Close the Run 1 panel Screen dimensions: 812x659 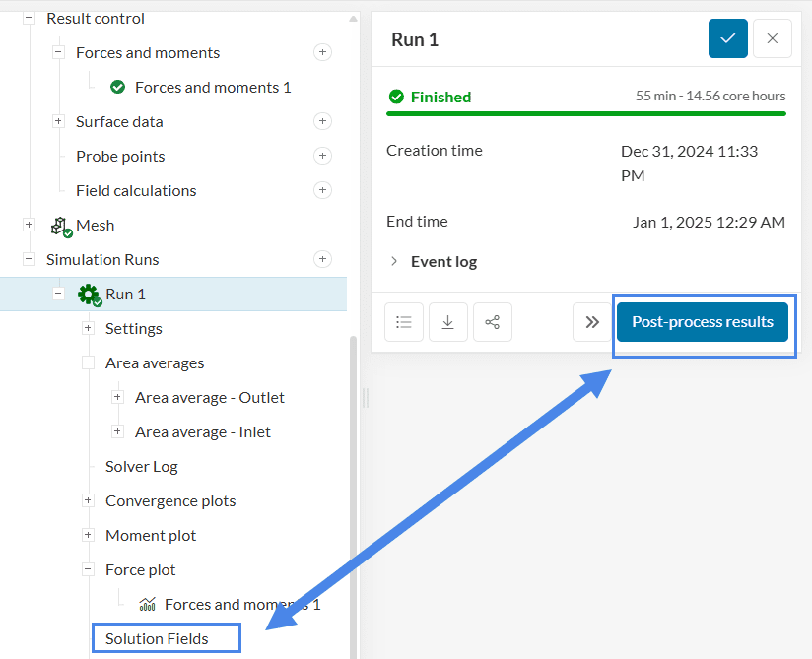click(x=772, y=38)
